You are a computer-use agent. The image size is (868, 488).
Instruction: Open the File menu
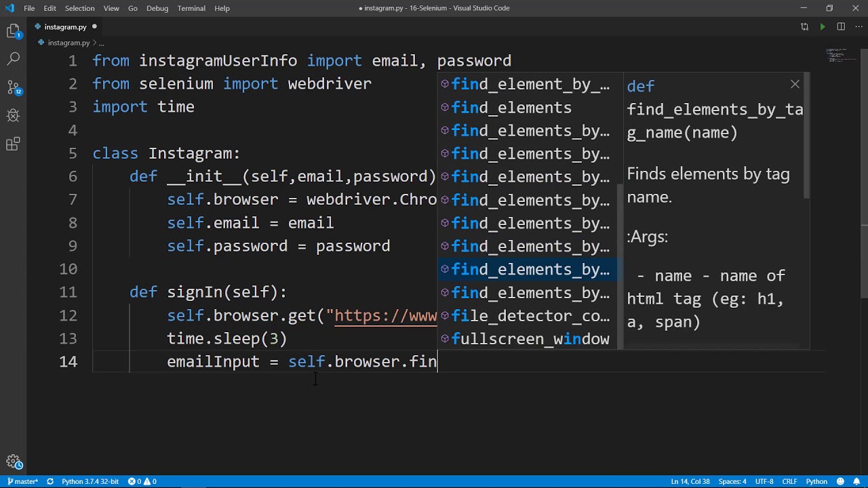[x=29, y=8]
